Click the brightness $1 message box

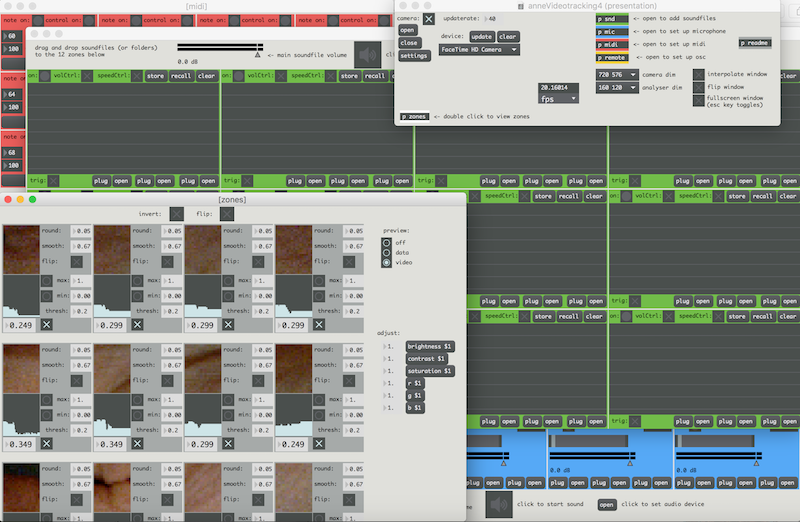point(430,346)
